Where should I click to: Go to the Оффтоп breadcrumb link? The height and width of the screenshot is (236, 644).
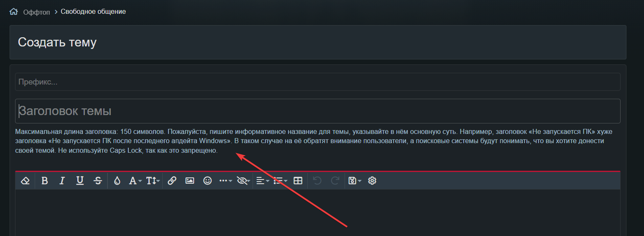pyautogui.click(x=36, y=12)
